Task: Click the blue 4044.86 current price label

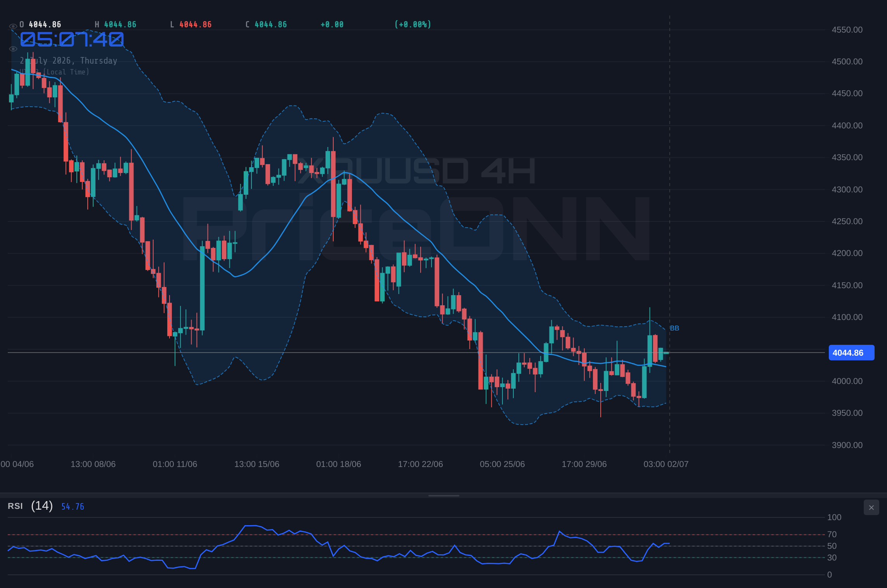Action: (x=851, y=353)
